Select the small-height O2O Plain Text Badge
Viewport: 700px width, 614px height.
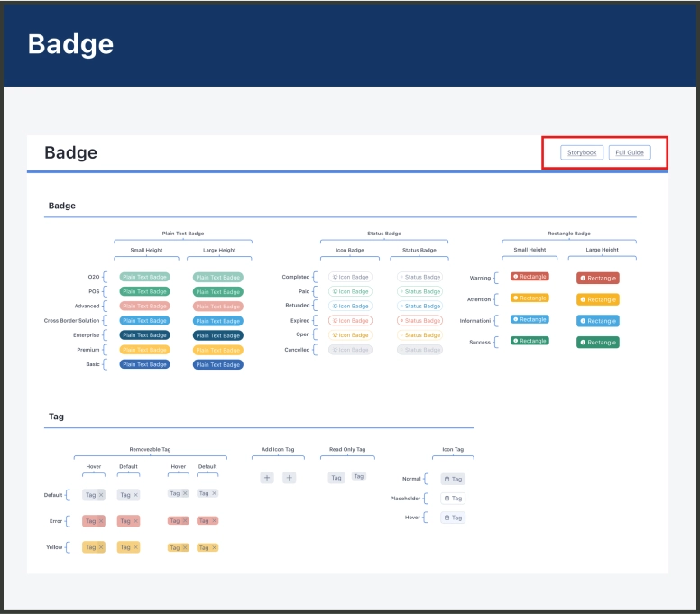144,277
